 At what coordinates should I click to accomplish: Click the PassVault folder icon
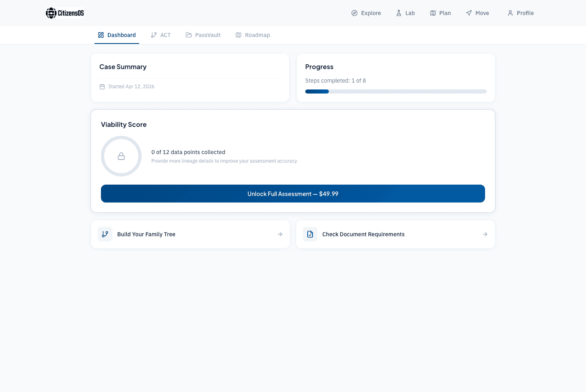coord(189,35)
